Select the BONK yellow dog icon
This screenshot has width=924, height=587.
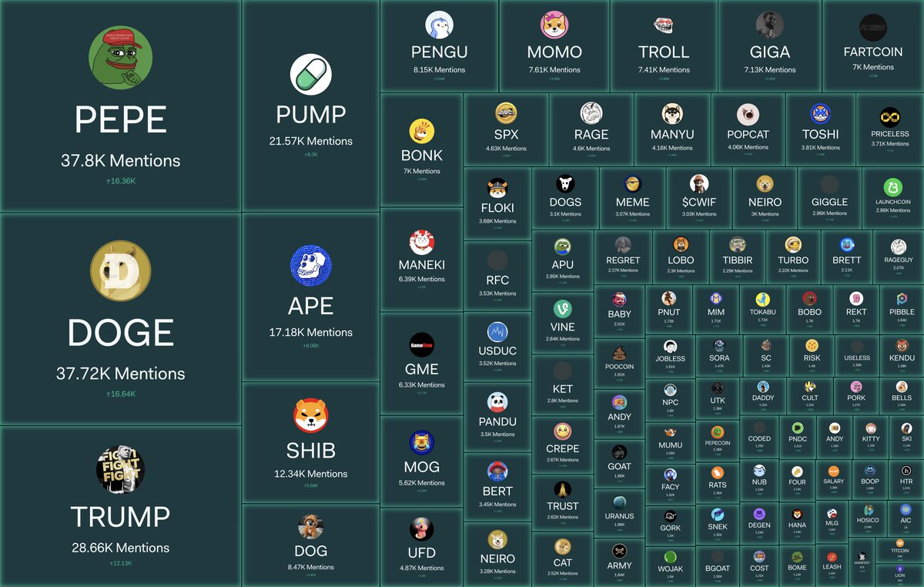pyautogui.click(x=422, y=131)
